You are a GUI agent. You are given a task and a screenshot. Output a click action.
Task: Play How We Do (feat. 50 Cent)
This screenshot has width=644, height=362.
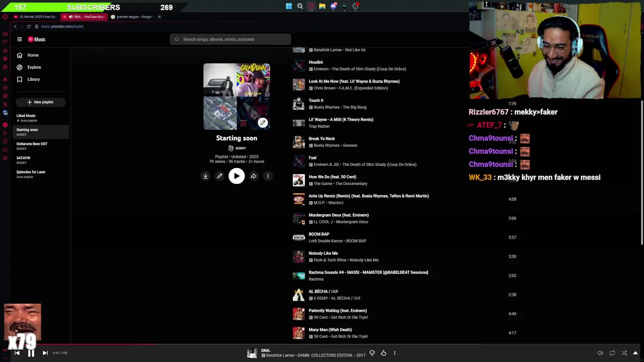click(333, 177)
